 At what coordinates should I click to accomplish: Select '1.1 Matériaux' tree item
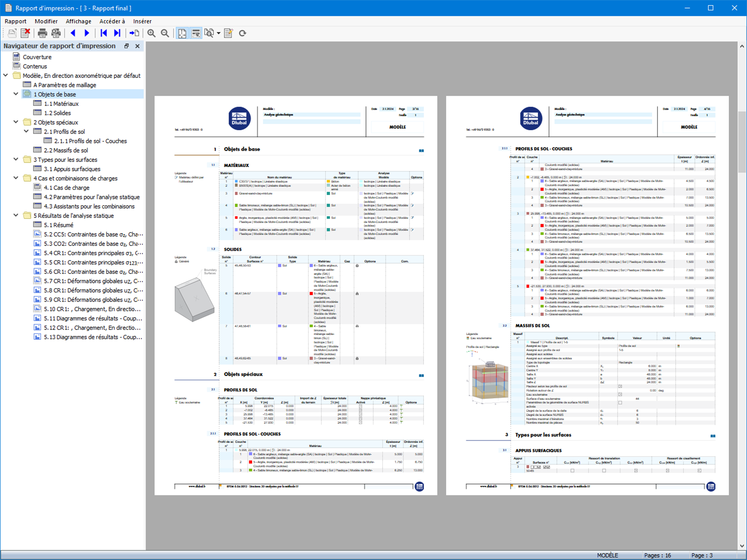(x=61, y=104)
